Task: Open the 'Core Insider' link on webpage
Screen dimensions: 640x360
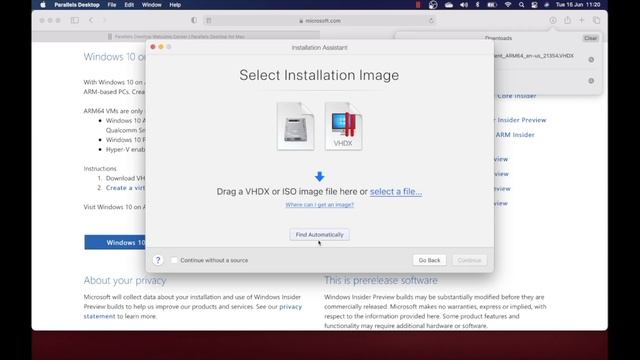Action: coord(517,96)
